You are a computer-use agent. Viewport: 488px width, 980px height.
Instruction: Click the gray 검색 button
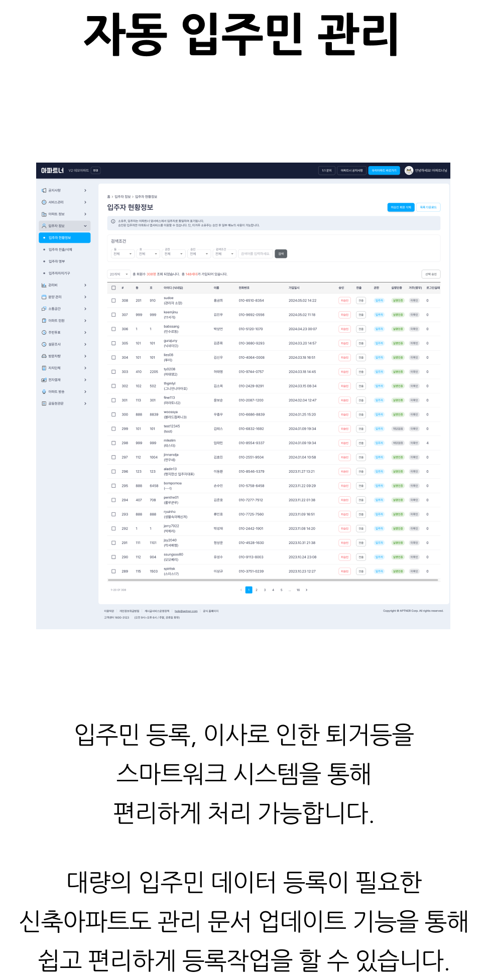[281, 254]
